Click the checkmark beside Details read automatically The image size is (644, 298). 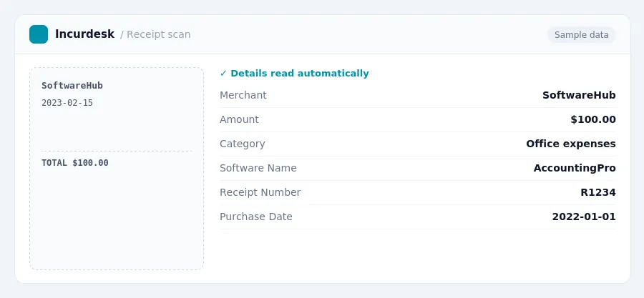coord(223,74)
